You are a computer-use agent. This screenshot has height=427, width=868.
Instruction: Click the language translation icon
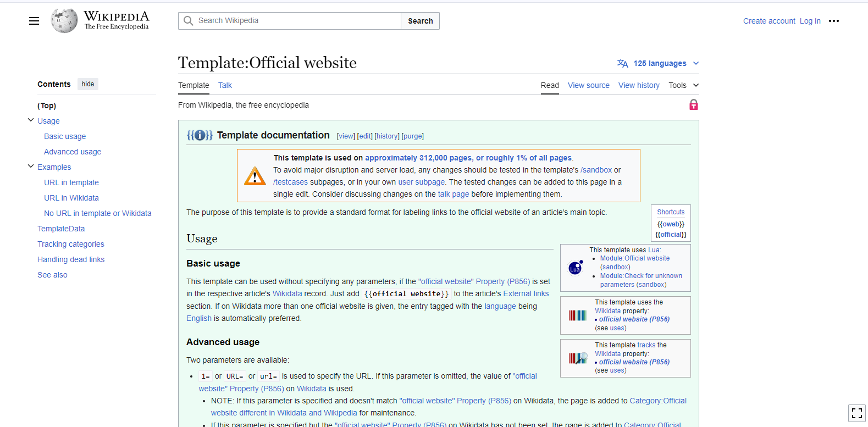623,63
